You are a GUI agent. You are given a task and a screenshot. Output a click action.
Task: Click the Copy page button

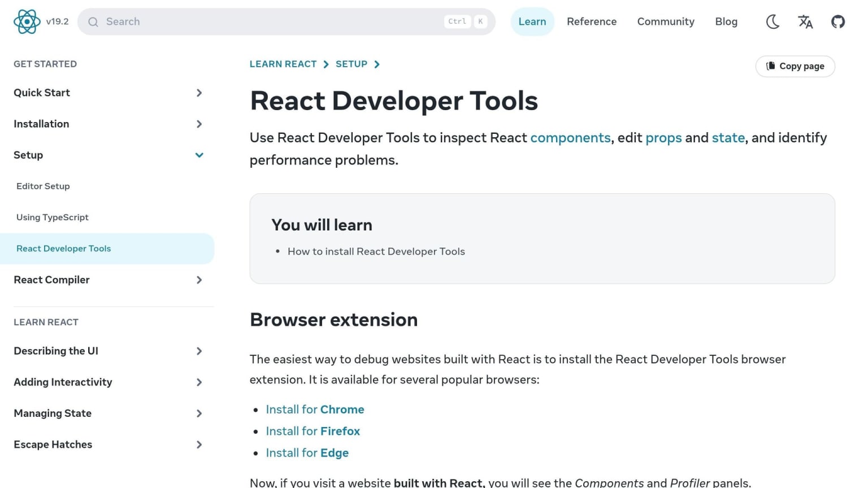click(795, 66)
